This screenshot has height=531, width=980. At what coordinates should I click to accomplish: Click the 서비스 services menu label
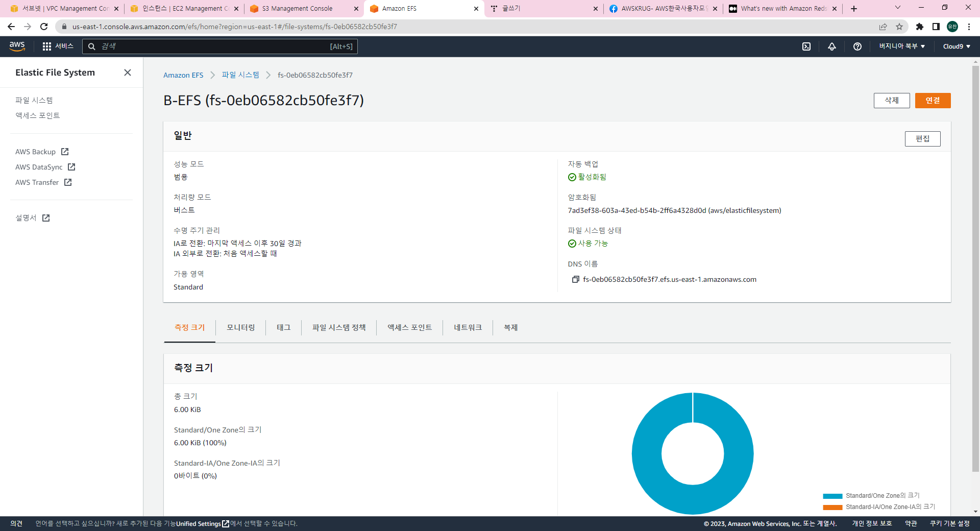pyautogui.click(x=64, y=46)
